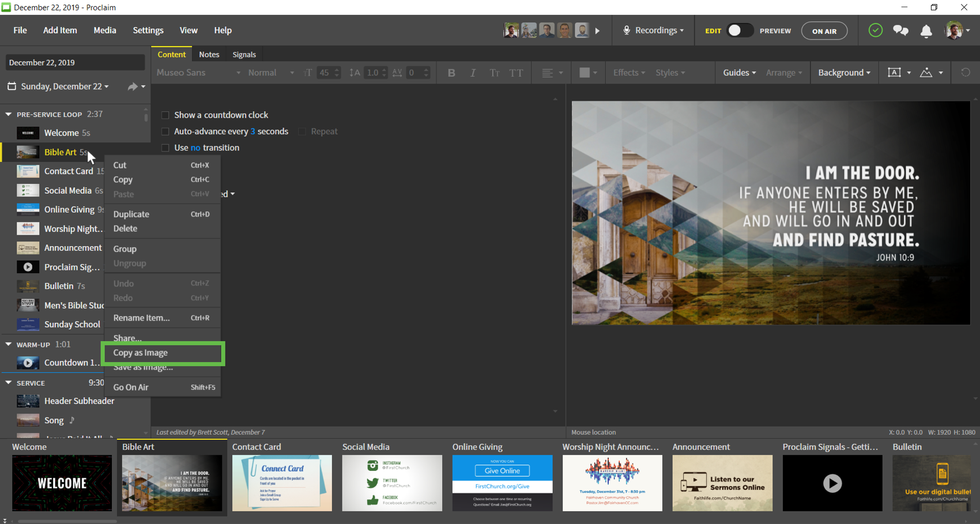The width and height of the screenshot is (980, 524).
Task: Click the seconds value 3 link
Action: point(252,131)
